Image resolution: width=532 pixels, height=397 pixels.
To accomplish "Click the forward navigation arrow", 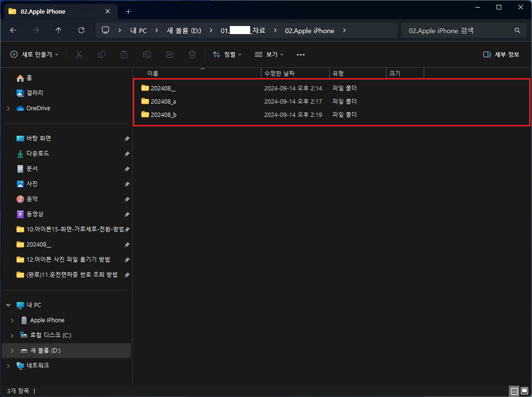I will (x=35, y=30).
